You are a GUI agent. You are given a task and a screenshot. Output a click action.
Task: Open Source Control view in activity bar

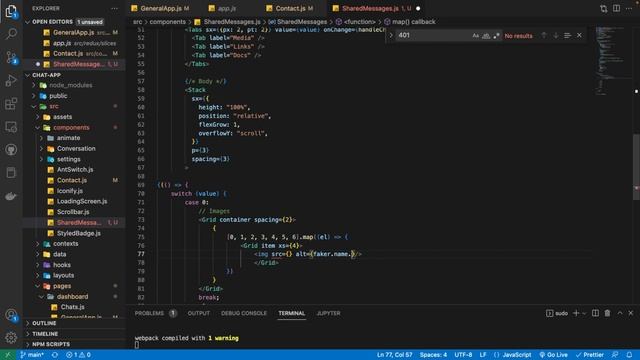click(11, 57)
